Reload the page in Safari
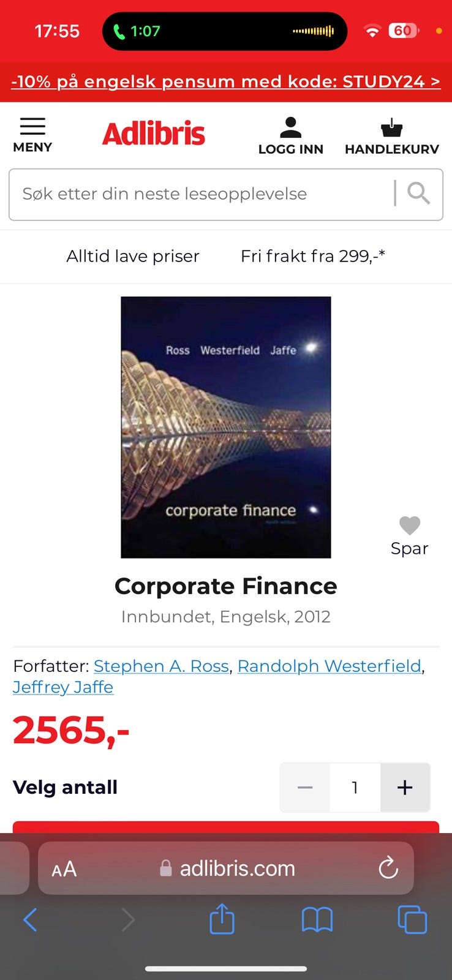 coord(388,868)
